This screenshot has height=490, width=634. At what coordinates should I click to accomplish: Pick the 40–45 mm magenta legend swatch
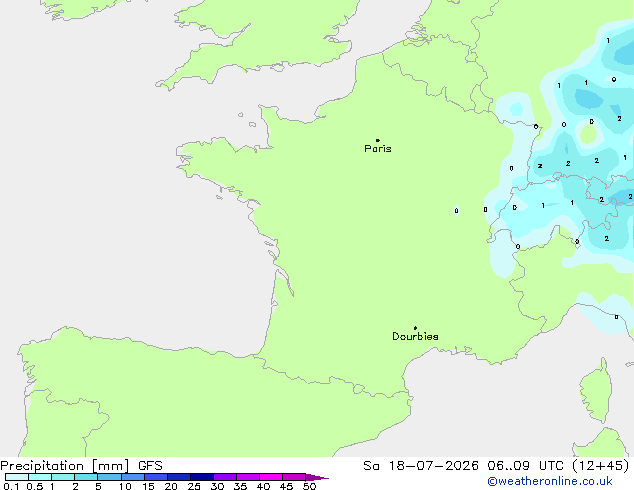(271, 477)
